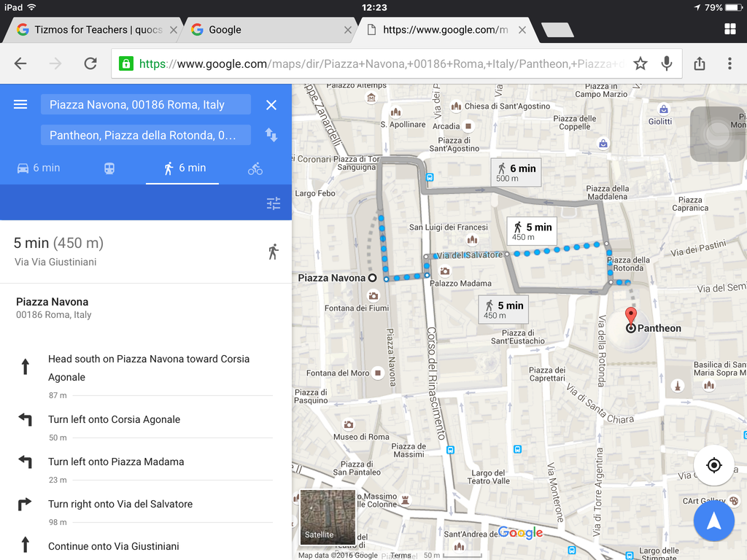Tap Museo di Roma camera icon
The image size is (747, 560).
(349, 424)
